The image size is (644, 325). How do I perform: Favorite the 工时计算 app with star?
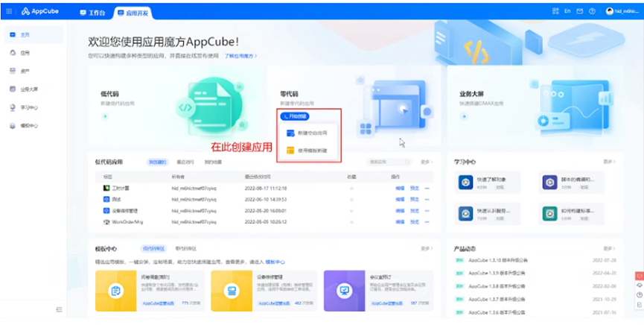(351, 189)
